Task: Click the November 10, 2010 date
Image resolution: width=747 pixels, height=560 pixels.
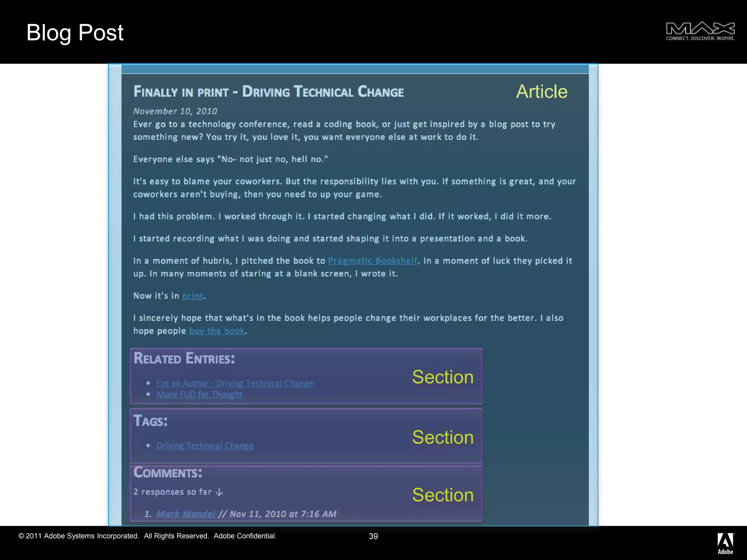Action: point(175,111)
